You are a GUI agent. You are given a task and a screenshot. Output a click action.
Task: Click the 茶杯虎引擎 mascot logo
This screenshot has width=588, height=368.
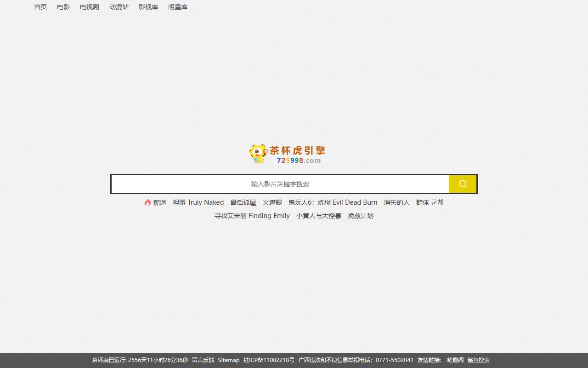(288, 154)
